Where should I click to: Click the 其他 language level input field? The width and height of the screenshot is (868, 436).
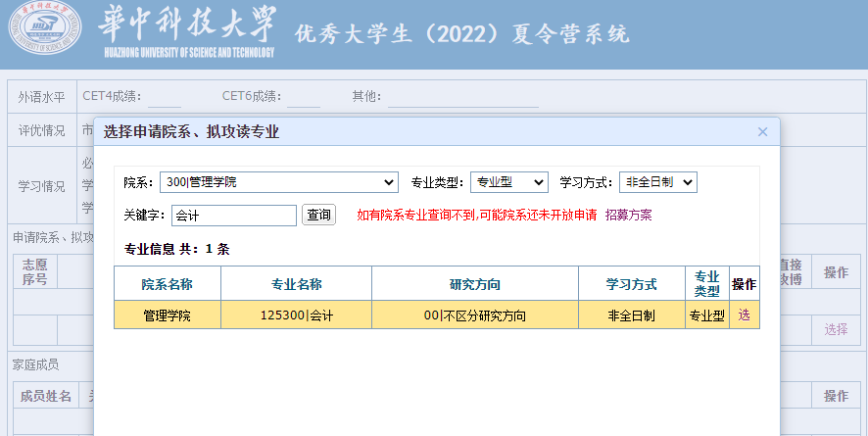point(462,97)
